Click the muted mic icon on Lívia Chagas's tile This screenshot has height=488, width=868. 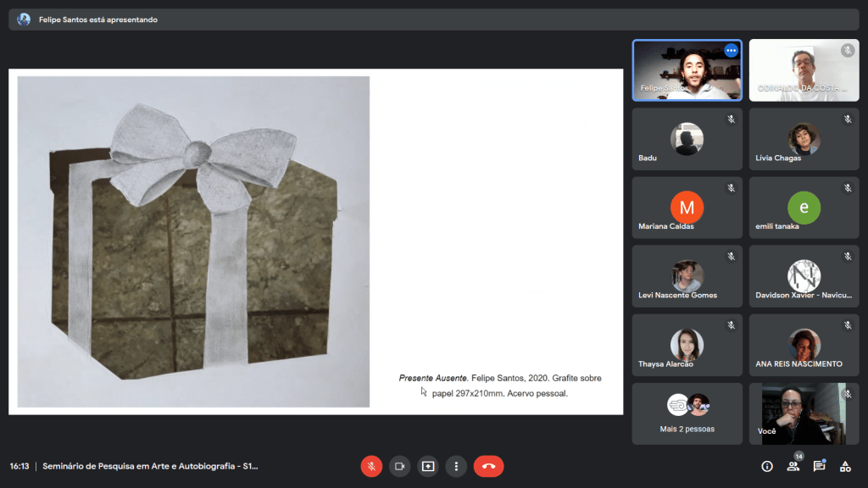[847, 119]
